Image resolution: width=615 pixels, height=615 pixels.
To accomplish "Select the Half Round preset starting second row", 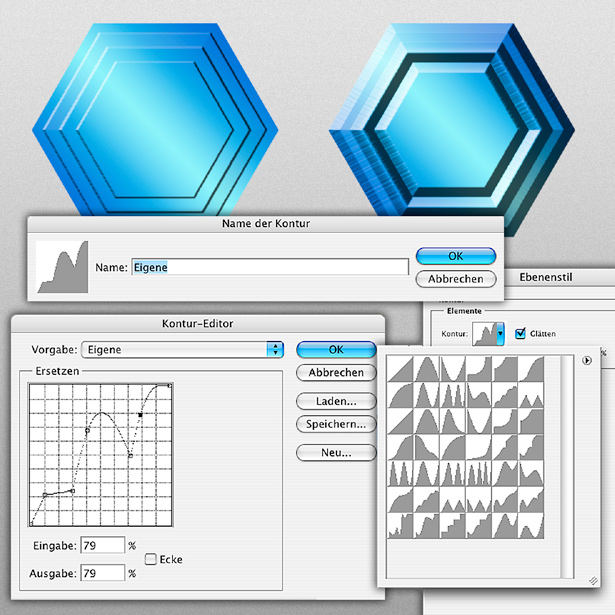I will pyautogui.click(x=400, y=395).
